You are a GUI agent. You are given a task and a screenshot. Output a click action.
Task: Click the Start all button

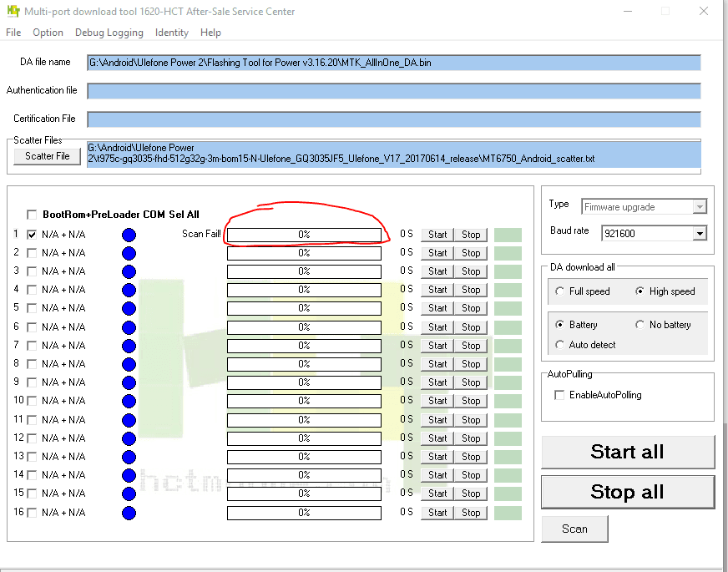(x=628, y=452)
